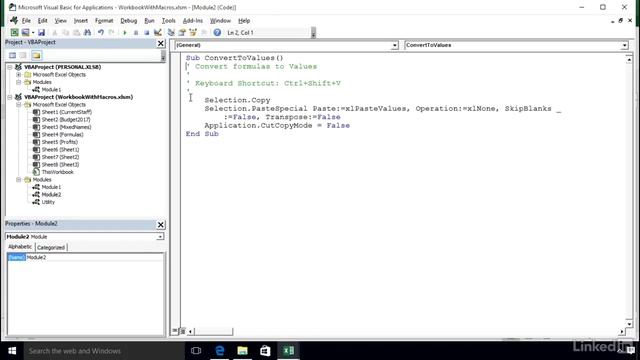Collapse the VBAProject (PERSONAL.XLSB) node

[10, 67]
